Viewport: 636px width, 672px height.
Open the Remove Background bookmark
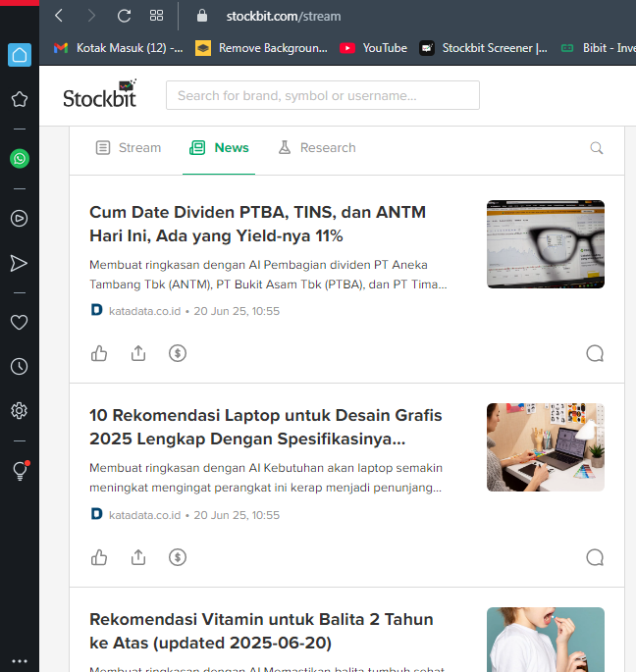tap(261, 48)
